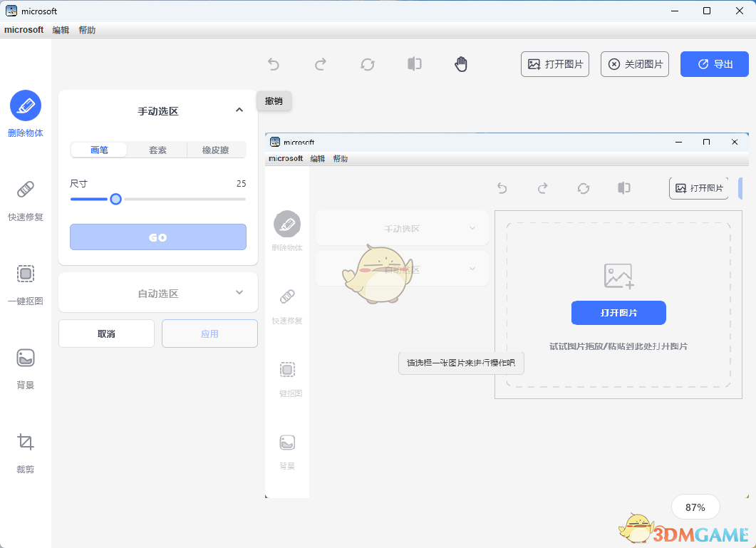Viewport: 756px width, 548px height.
Task: Switch to 套索 lasso mode
Action: 157,150
